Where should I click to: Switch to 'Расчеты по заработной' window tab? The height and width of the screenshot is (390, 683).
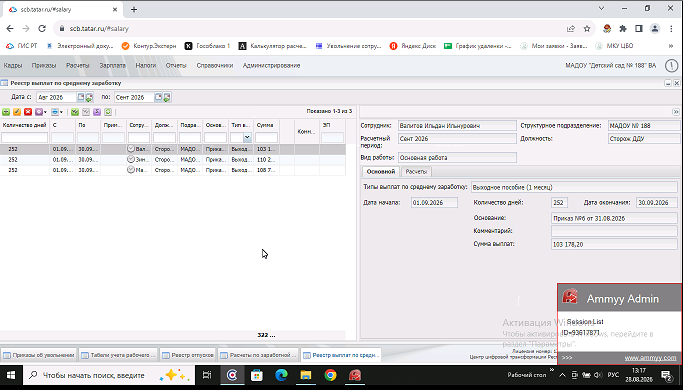[259, 355]
